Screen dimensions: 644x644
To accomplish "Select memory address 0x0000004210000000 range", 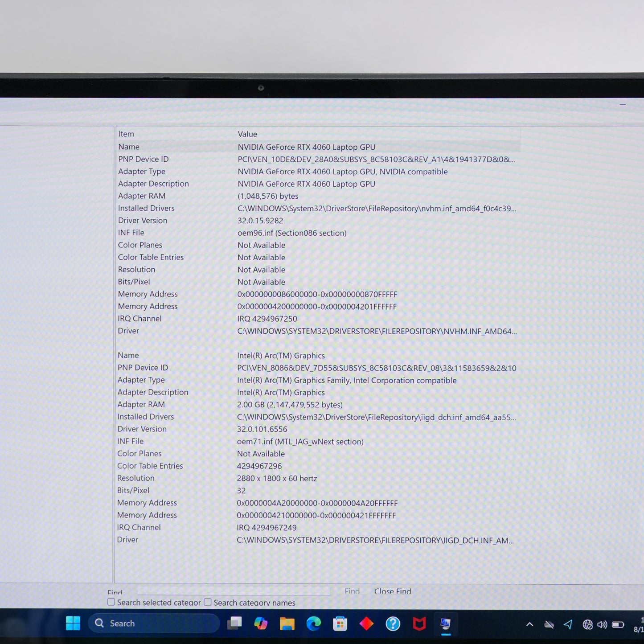I will point(316,515).
